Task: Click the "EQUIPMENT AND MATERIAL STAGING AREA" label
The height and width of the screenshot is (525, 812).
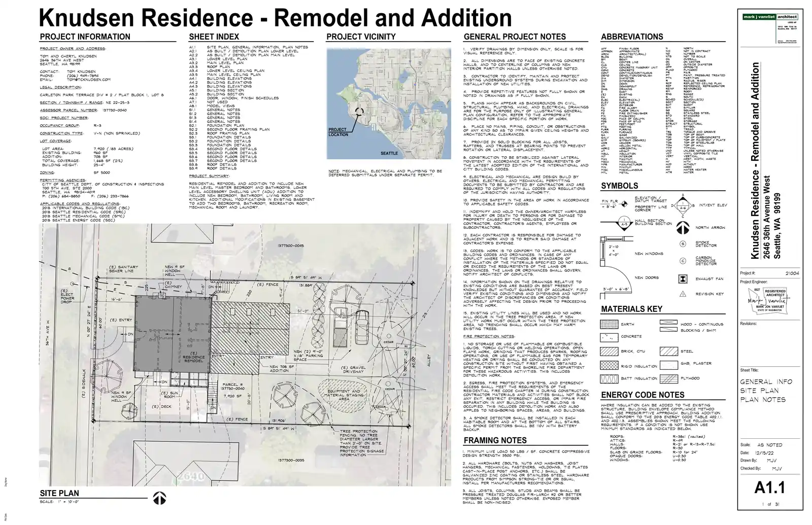Action: point(344,395)
